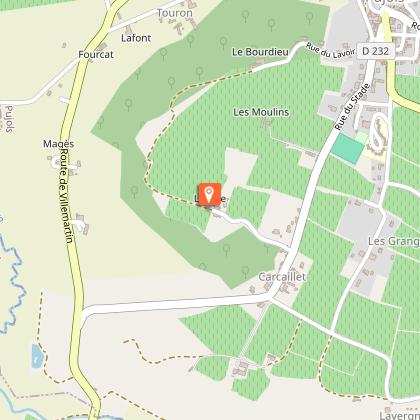
Task: Click the Maqès place label
Action: (59, 144)
